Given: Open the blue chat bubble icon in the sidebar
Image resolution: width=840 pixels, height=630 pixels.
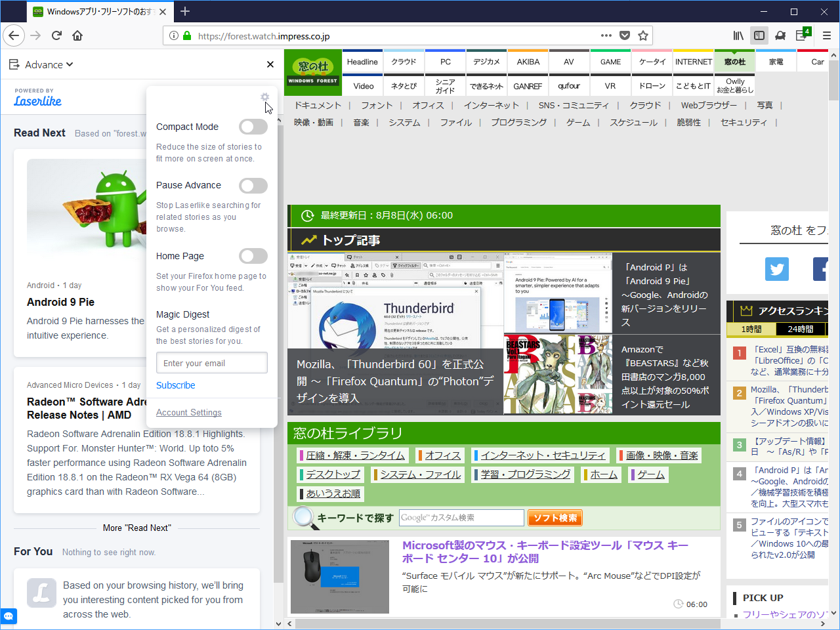Looking at the screenshot, I should click(9, 617).
